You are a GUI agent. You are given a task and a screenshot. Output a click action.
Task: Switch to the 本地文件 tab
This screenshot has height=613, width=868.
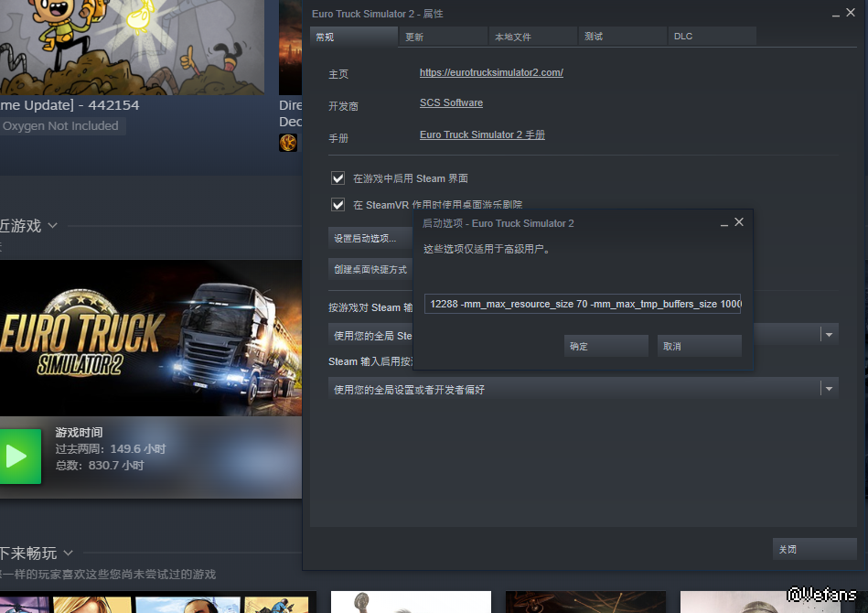point(533,37)
